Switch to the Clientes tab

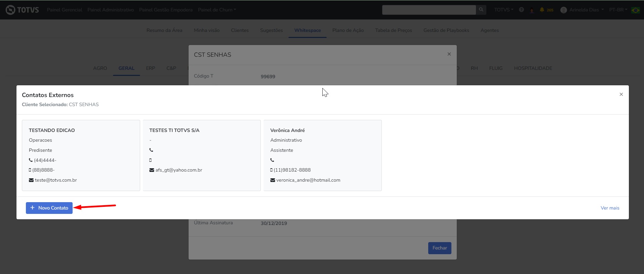tap(240, 30)
